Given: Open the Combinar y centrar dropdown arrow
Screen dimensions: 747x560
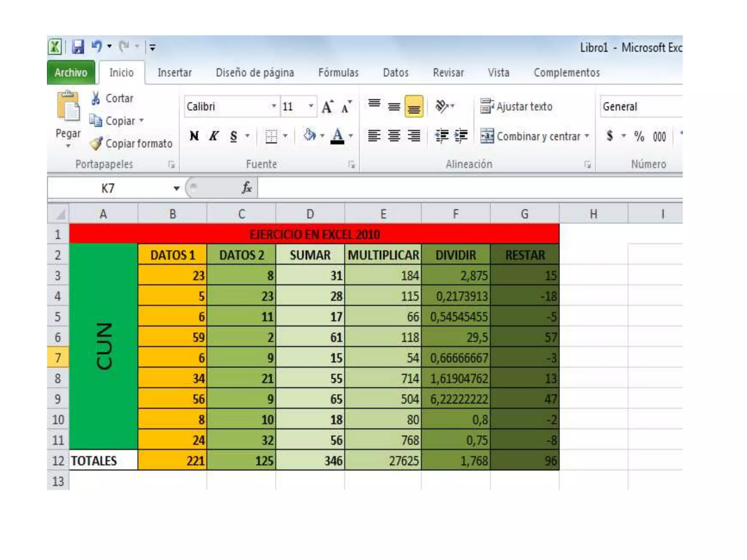Looking at the screenshot, I should pos(587,136).
